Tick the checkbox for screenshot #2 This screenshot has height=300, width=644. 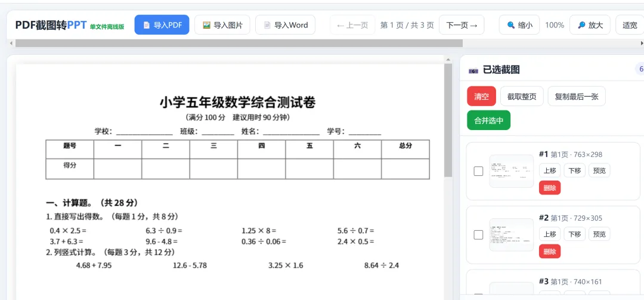pyautogui.click(x=478, y=235)
